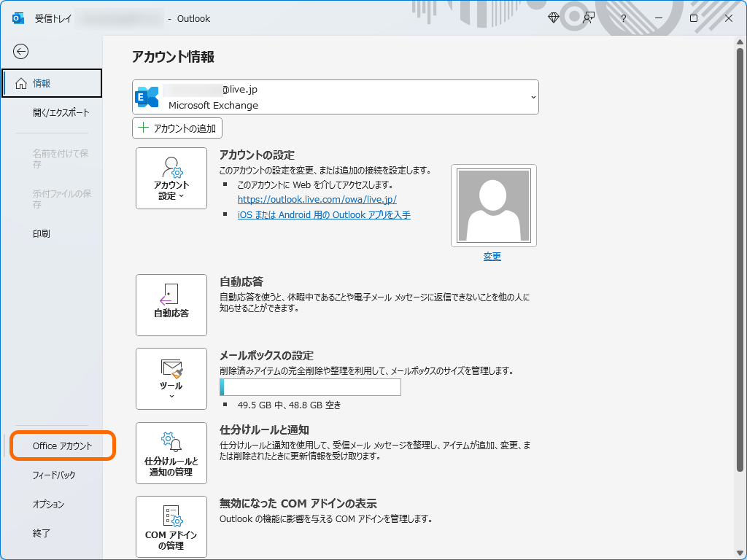Expand the account email dropdown
Image resolution: width=747 pixels, height=560 pixels.
(533, 96)
